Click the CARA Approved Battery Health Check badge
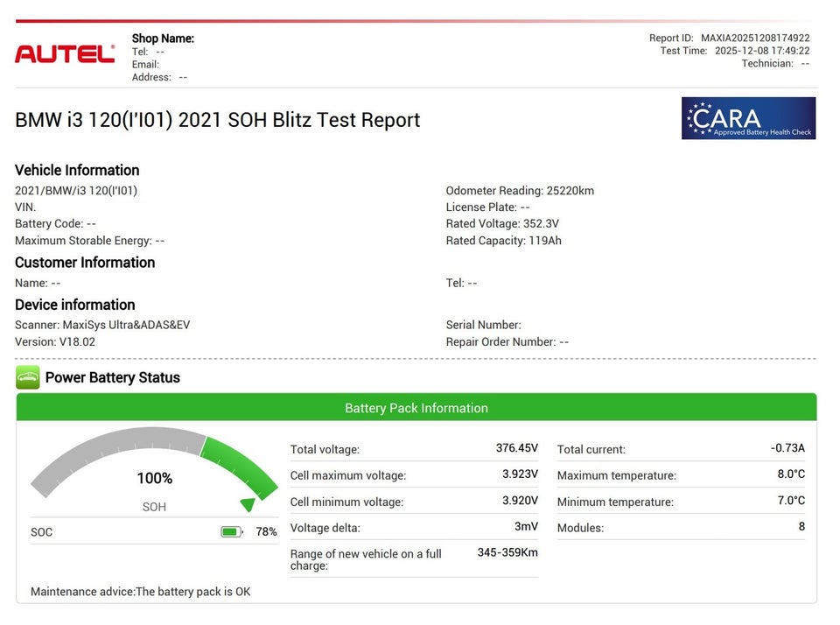Screen dimensions: 840x625 (x=748, y=118)
